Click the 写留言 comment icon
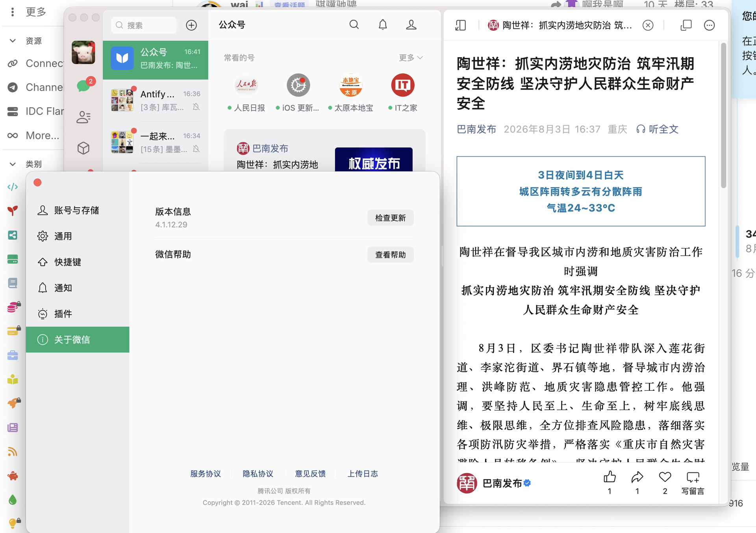Viewport: 756px width, 533px height. pos(693,483)
